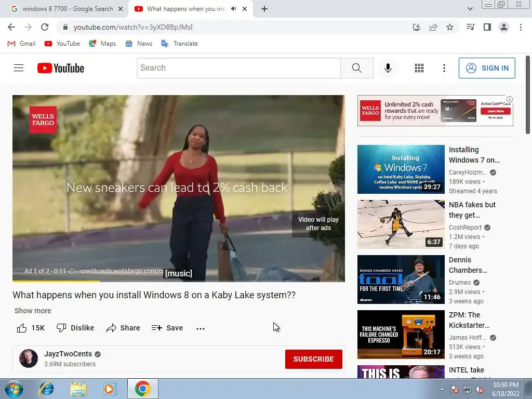Open more actions ellipsis below video
Screen dimensions: 532x399
coord(201,328)
